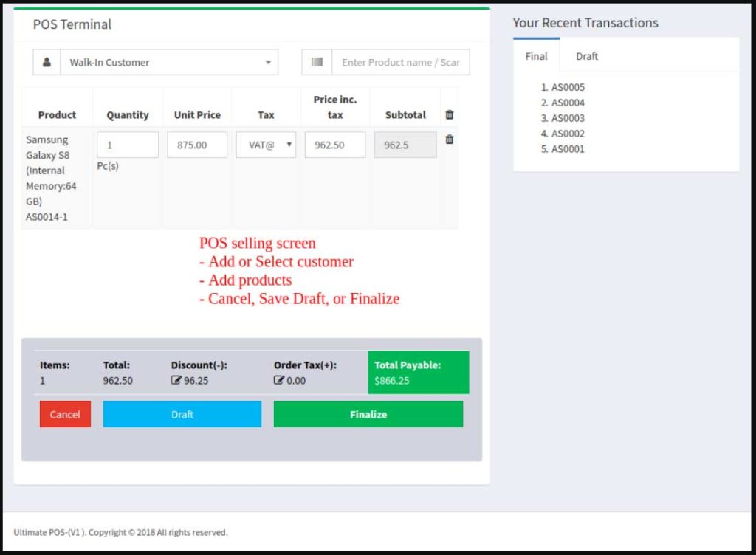
Task: Click the Quantity input field
Action: [x=128, y=145]
